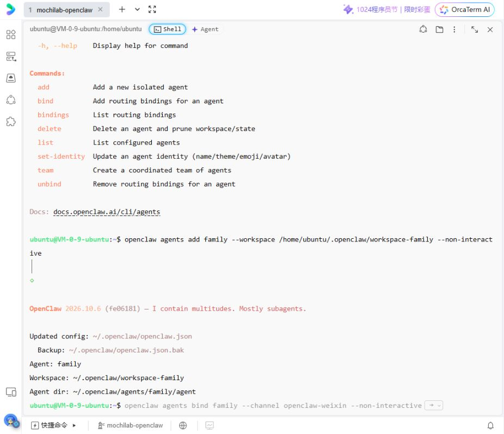This screenshot has height=434, width=504.
Task: Click the 'bindings' command name
Action: pos(53,115)
